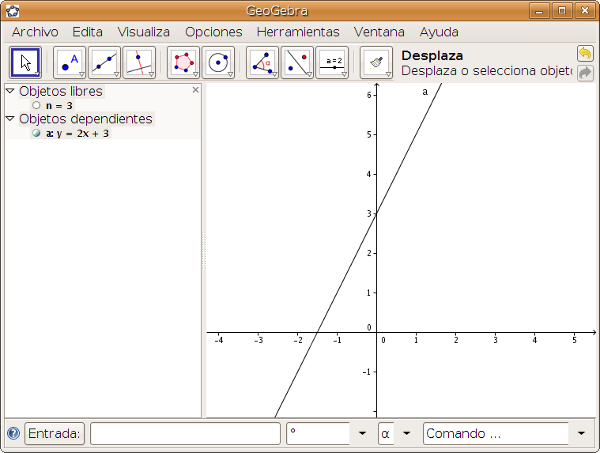Select the Angle tool
The width and height of the screenshot is (600, 453).
pos(263,62)
